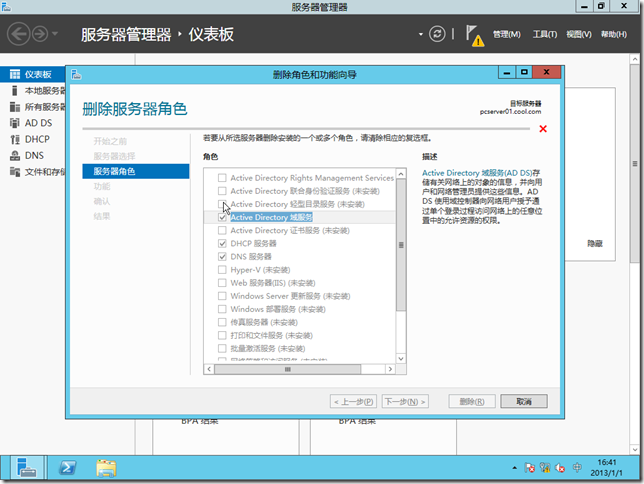This screenshot has width=644, height=484.
Task: Click the 删除(R) button
Action: click(x=472, y=401)
